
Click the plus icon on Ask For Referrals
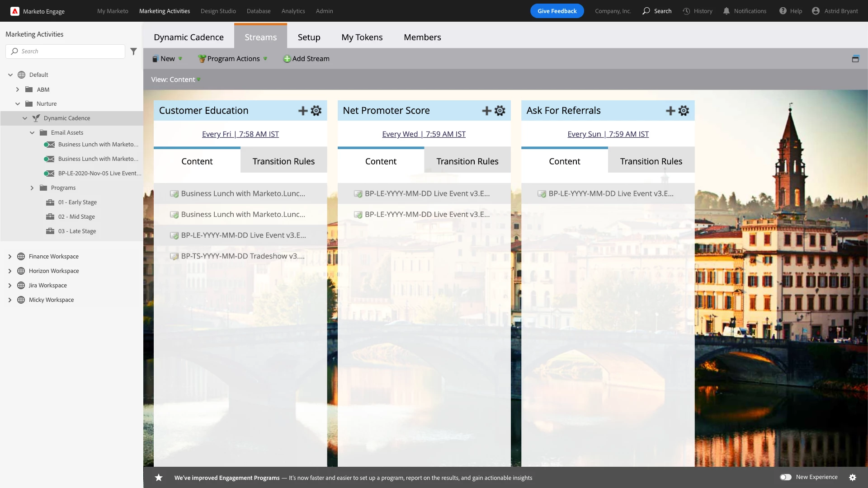pyautogui.click(x=670, y=111)
